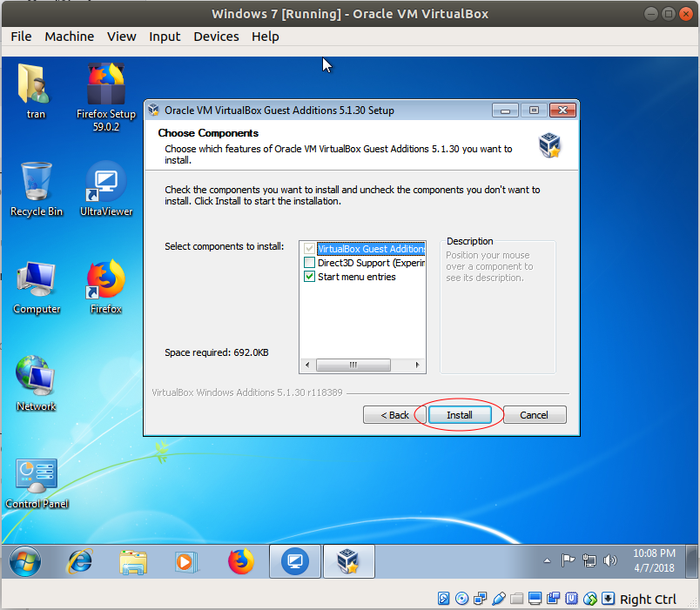Show hidden tray icons arrow
This screenshot has height=610, width=700.
point(547,561)
